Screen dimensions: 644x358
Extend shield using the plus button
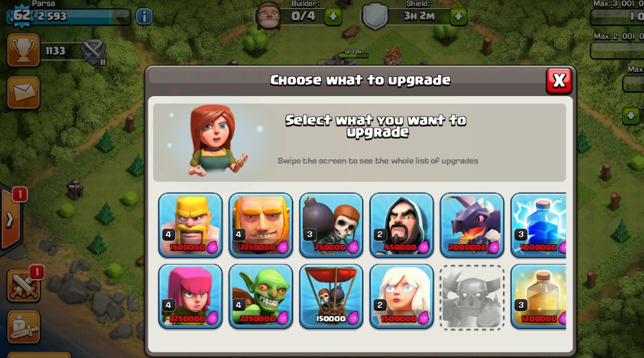click(x=459, y=17)
